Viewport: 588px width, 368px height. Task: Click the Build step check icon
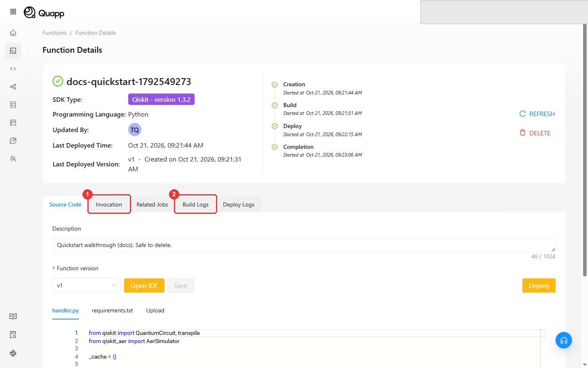click(x=275, y=105)
